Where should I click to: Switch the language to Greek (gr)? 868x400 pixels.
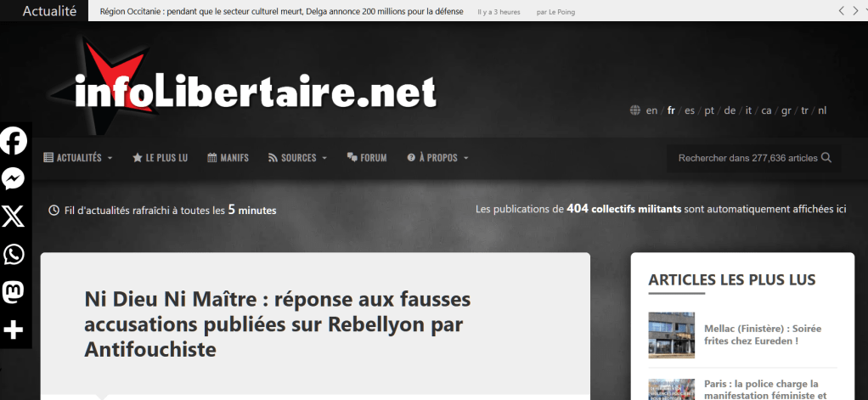[x=786, y=110]
